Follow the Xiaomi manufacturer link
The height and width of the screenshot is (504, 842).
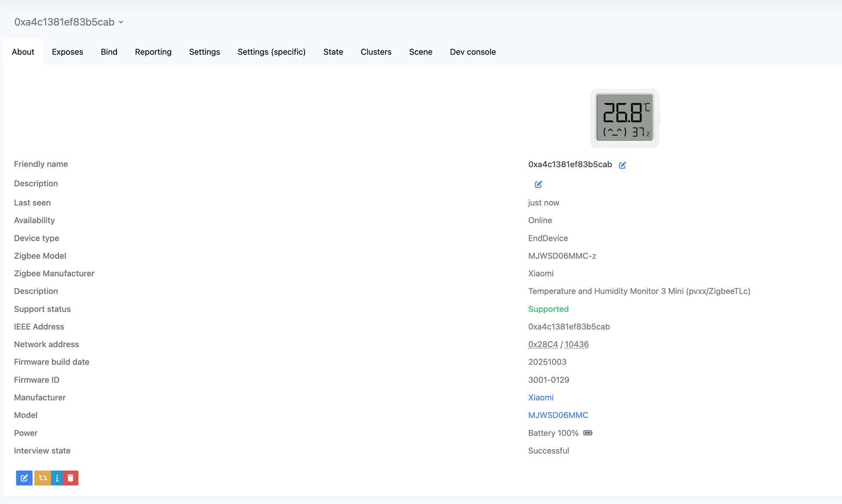540,398
